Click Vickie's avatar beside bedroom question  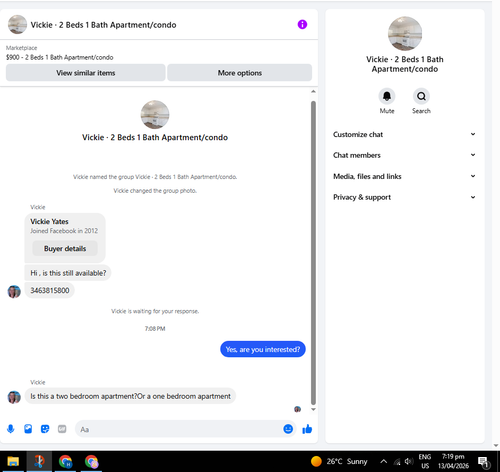[14, 397]
